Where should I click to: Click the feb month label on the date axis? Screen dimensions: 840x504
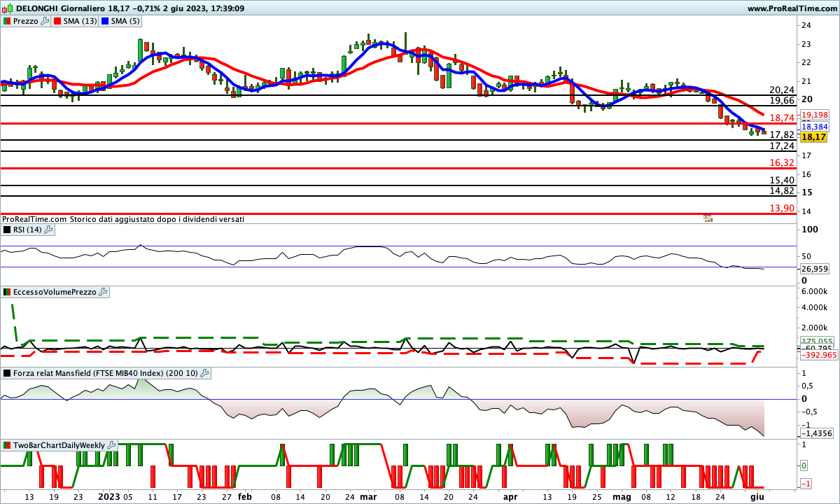coord(244,496)
